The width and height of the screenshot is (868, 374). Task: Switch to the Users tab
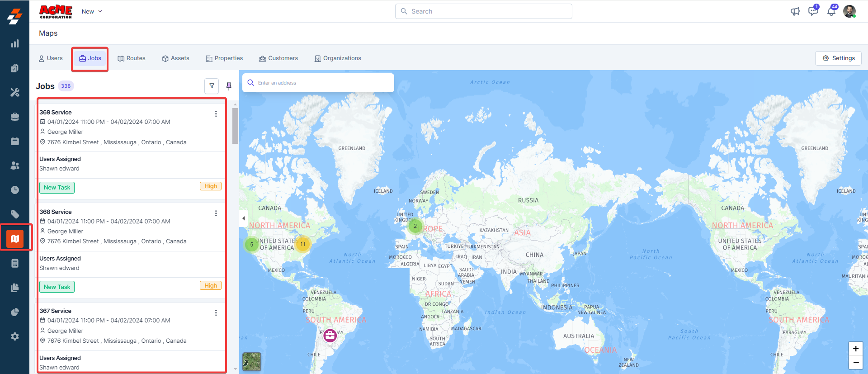point(51,58)
